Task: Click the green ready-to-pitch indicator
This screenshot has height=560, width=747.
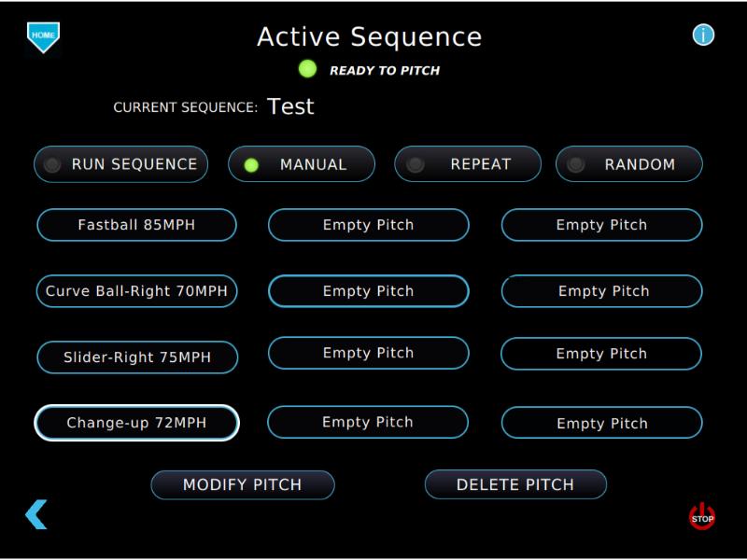Action: (307, 69)
